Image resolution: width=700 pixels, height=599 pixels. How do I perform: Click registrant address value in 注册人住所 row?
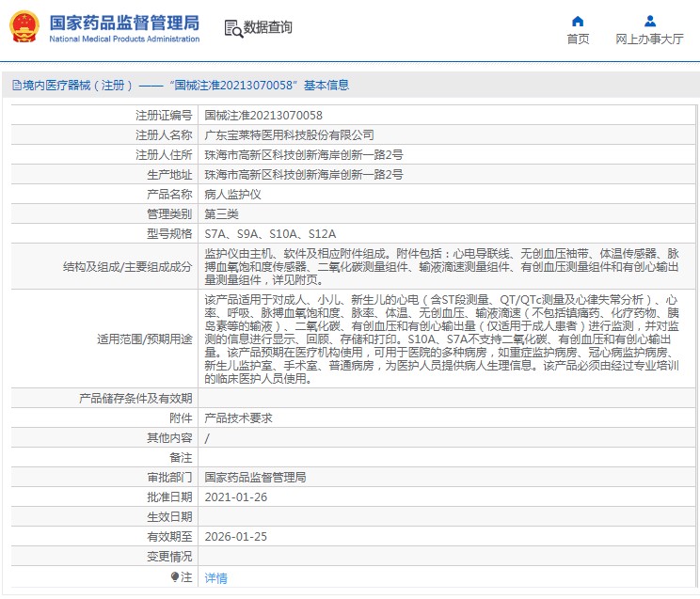click(304, 155)
